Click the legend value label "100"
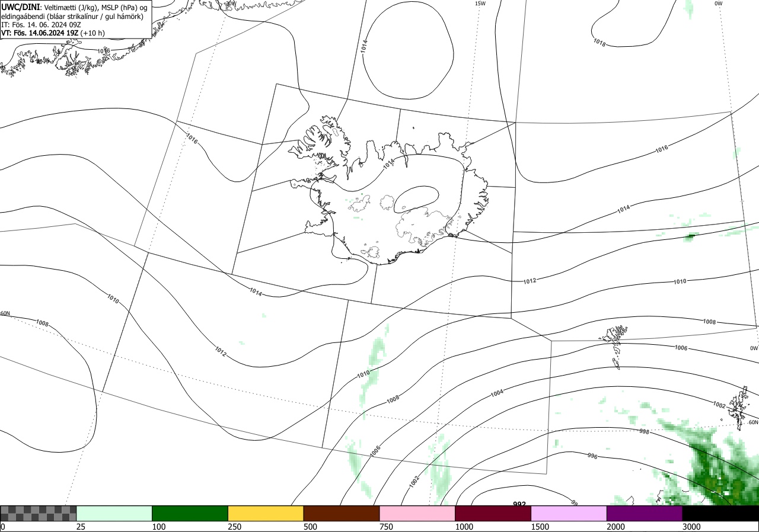The height and width of the screenshot is (532, 759). tap(158, 527)
